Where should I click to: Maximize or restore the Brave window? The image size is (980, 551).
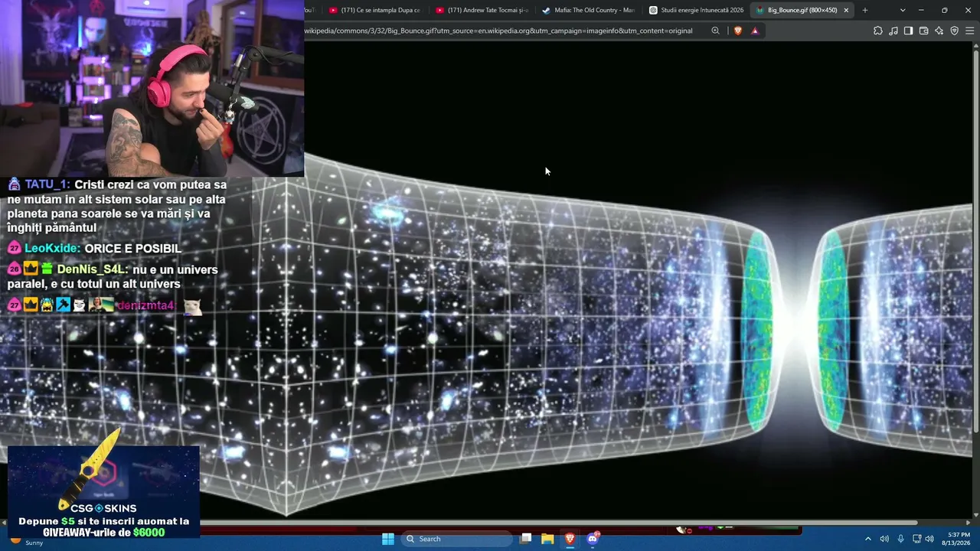(x=944, y=10)
